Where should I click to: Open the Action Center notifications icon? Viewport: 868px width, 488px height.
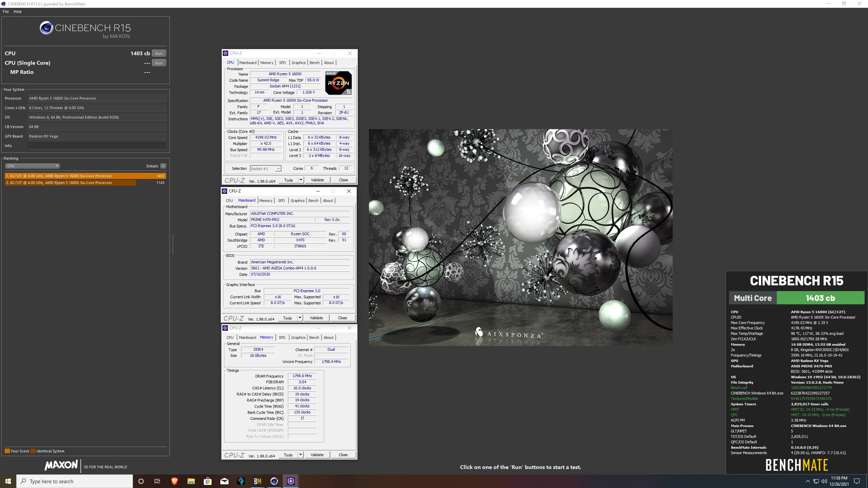pyautogui.click(x=857, y=481)
